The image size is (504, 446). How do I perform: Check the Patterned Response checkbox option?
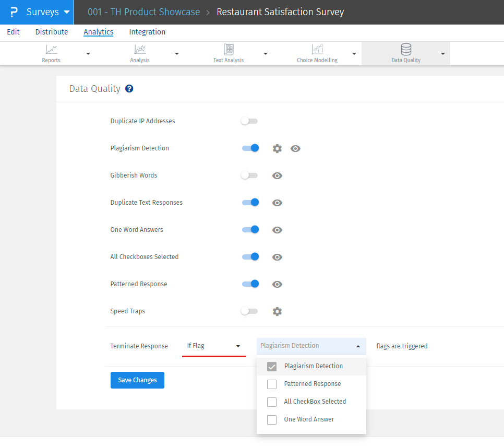click(x=272, y=384)
